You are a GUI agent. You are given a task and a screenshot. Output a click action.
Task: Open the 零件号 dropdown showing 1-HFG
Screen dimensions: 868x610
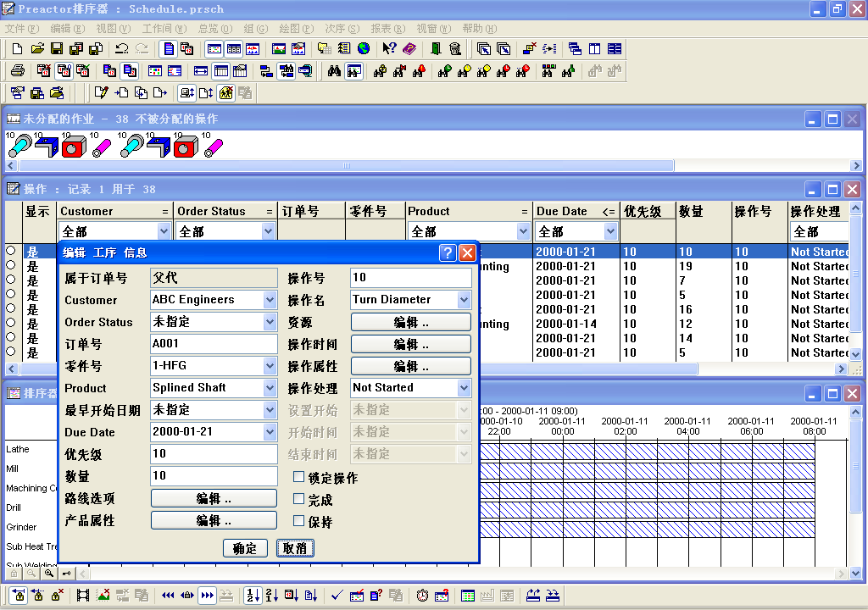click(x=270, y=365)
